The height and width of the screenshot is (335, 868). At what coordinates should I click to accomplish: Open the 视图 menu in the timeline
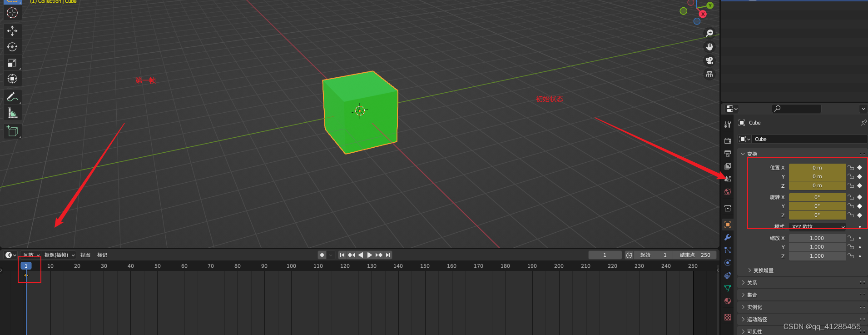(85, 255)
